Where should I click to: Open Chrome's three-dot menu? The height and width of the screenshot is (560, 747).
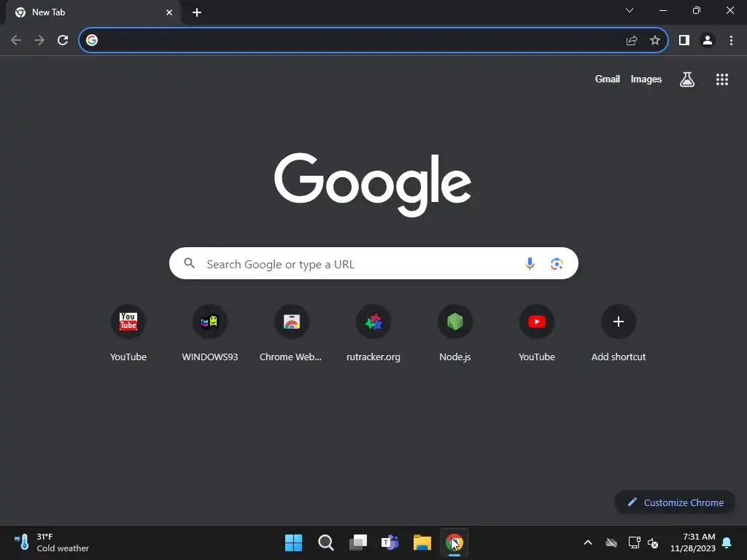(731, 40)
